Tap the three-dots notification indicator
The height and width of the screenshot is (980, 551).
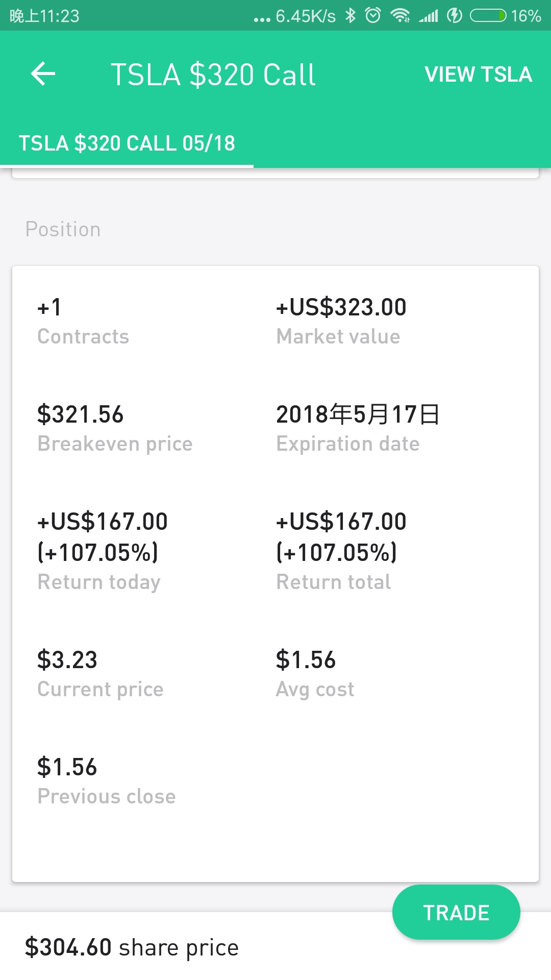click(x=262, y=19)
